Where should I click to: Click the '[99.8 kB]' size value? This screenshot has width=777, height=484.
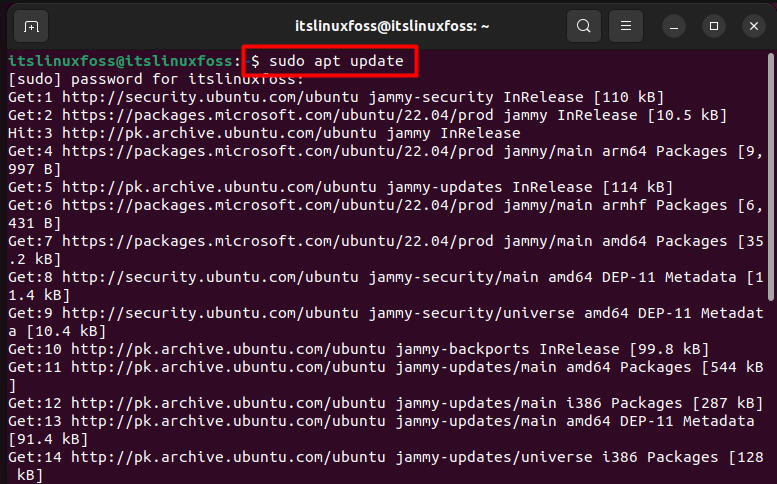[x=669, y=349]
